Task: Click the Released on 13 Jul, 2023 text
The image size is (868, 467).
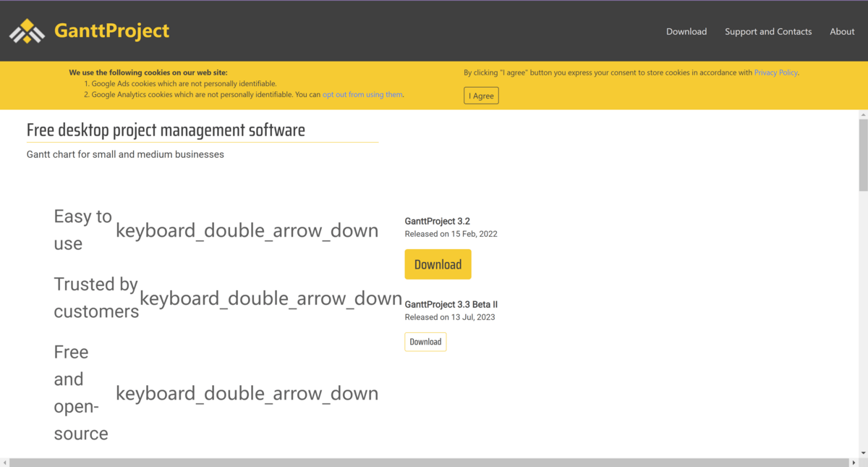Action: (x=450, y=317)
